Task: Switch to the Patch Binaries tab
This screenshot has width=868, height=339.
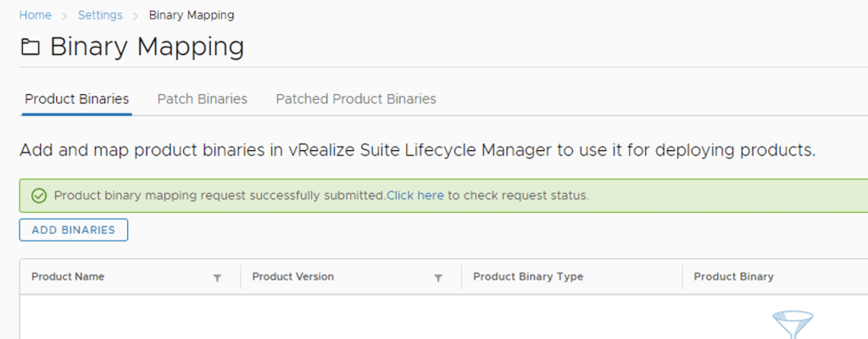Action: coord(202,99)
